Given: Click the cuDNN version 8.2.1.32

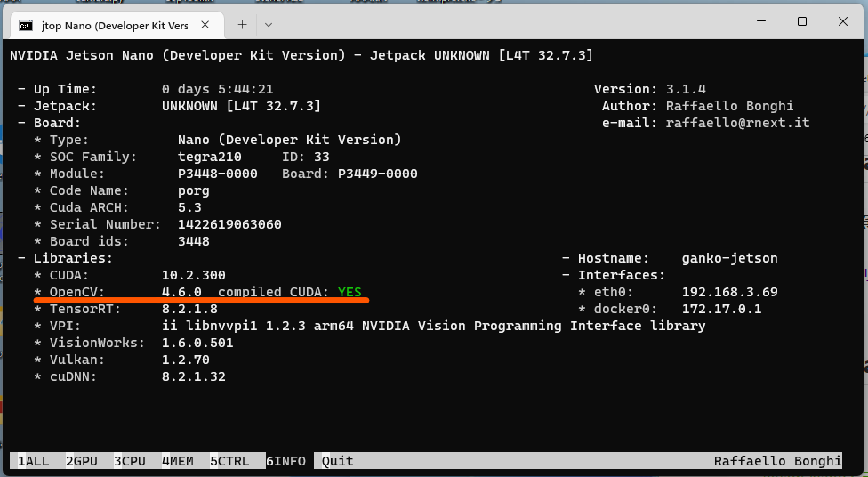Looking at the screenshot, I should pyautogui.click(x=194, y=376).
